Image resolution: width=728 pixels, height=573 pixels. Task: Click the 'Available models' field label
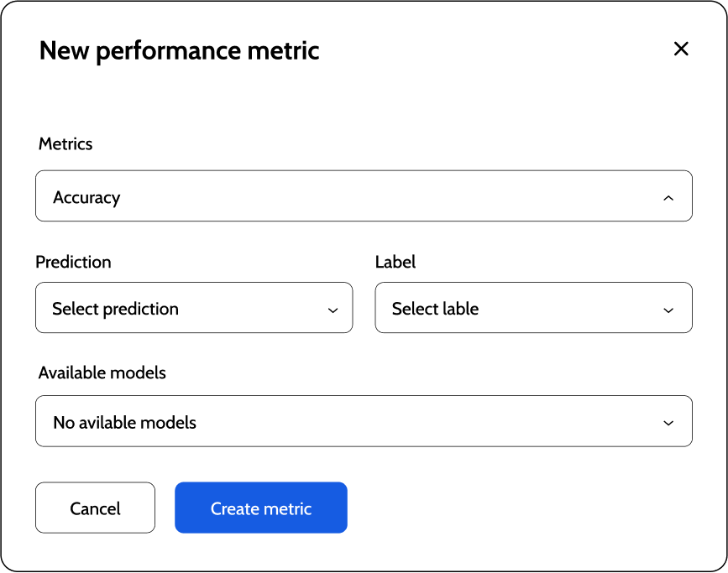[x=102, y=372]
